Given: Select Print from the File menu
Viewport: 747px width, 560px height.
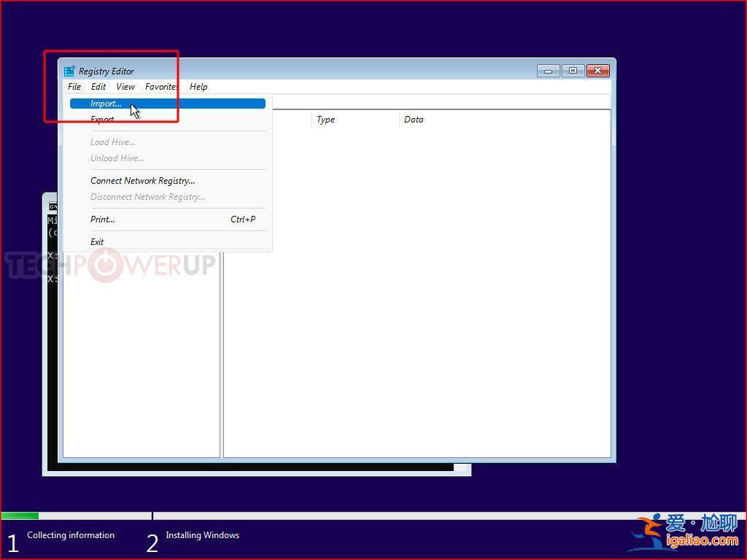Looking at the screenshot, I should click(101, 219).
